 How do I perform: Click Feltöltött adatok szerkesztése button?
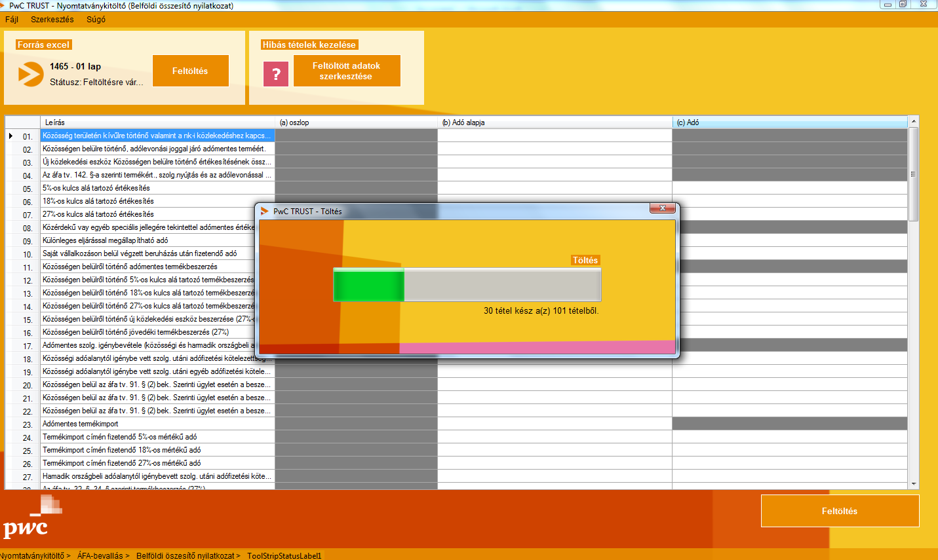point(347,71)
